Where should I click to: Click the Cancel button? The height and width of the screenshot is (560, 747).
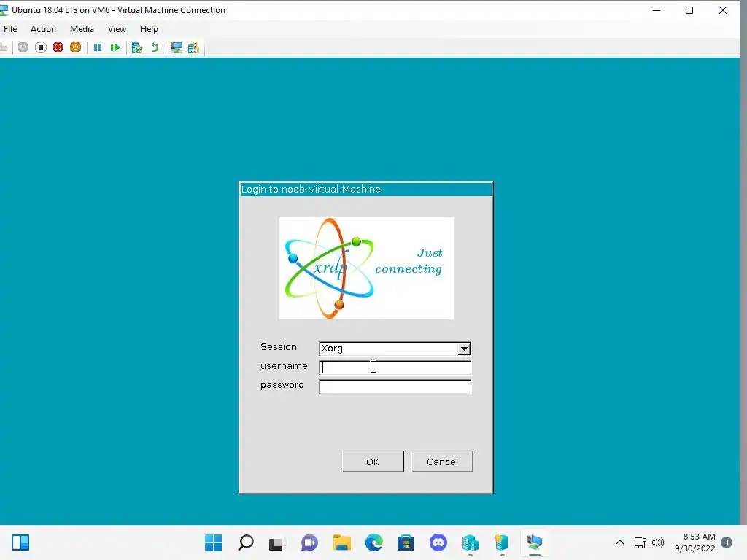[442, 462]
